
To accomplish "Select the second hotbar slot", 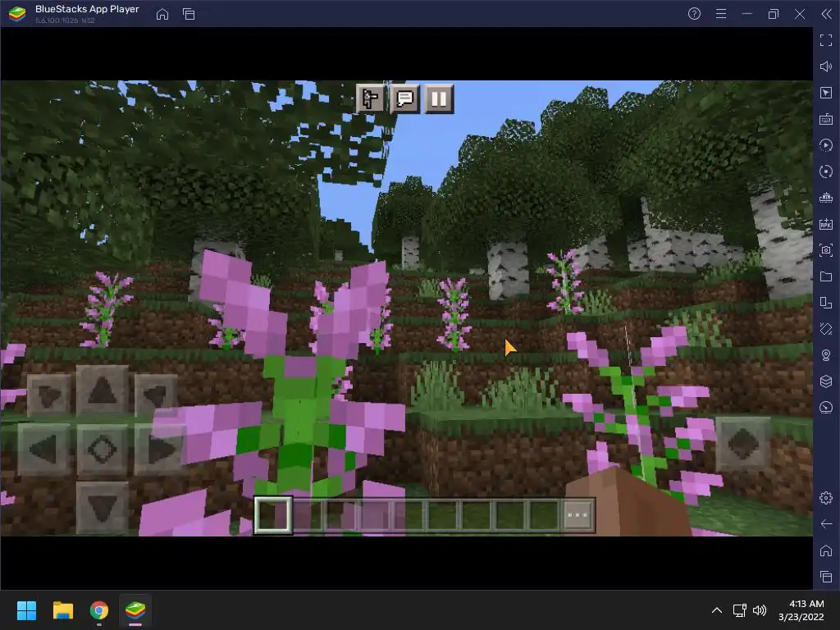I will tap(307, 515).
